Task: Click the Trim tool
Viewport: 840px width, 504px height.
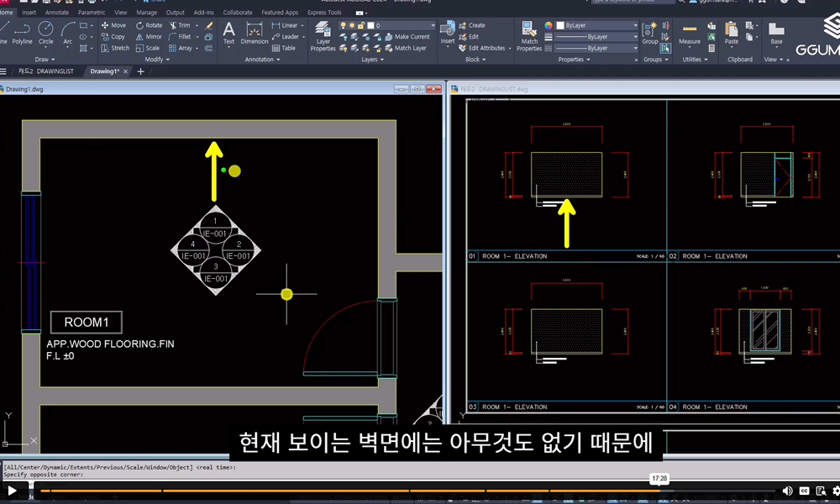Action: click(180, 25)
